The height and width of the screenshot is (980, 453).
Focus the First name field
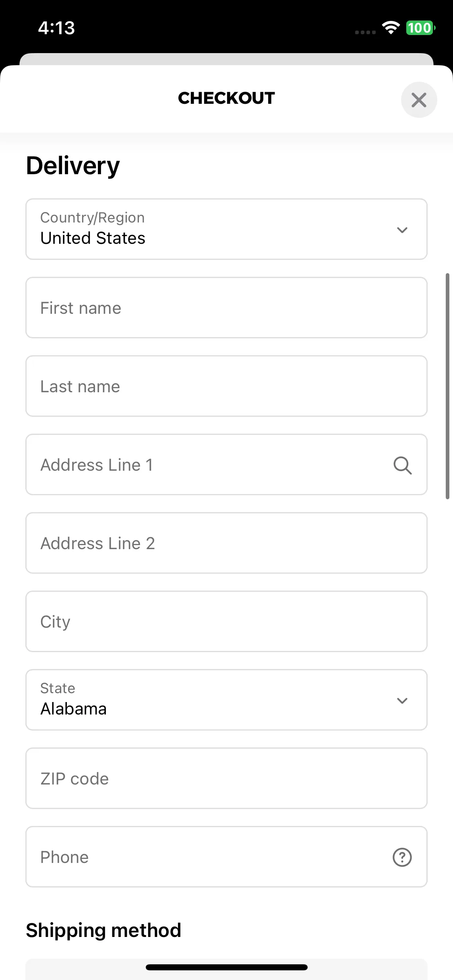(226, 307)
